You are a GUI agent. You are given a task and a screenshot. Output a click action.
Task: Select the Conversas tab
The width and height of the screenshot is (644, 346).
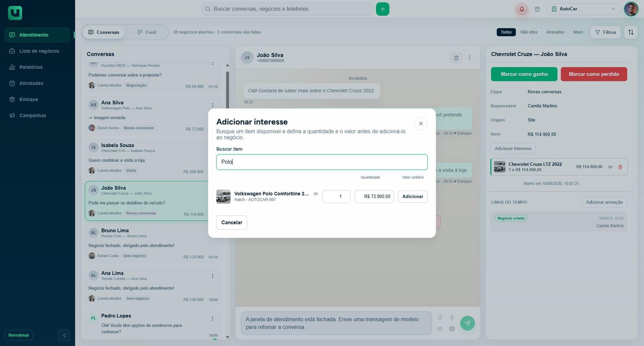click(x=104, y=32)
